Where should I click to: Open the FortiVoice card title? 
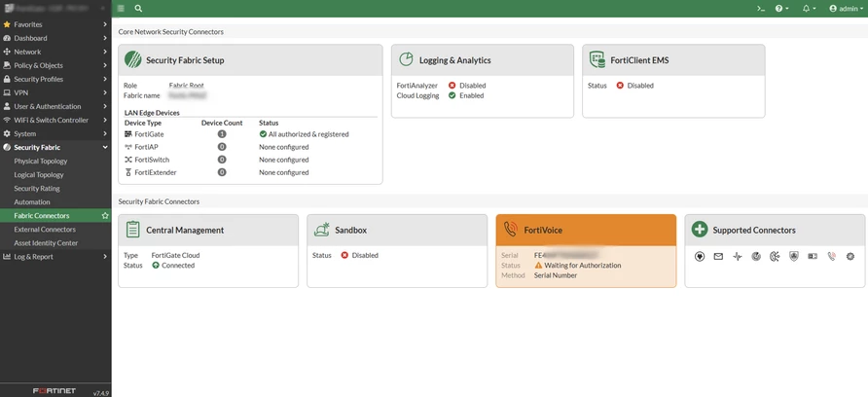tap(543, 231)
